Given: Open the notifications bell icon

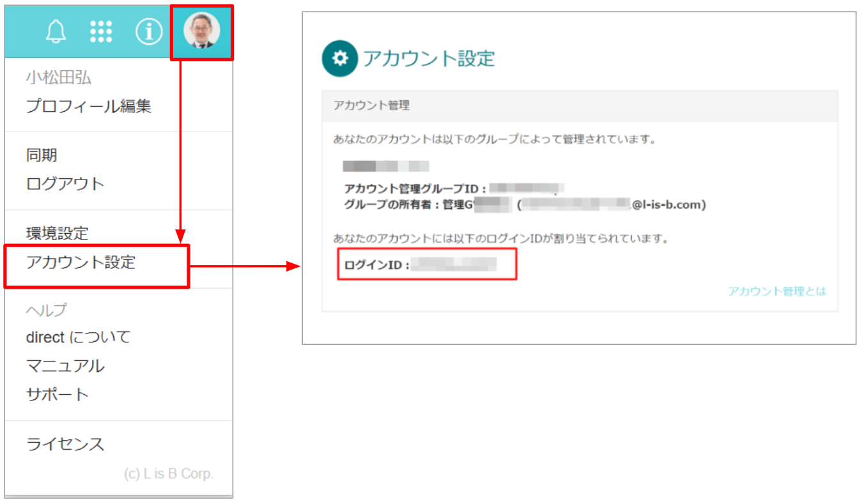Looking at the screenshot, I should [x=56, y=31].
